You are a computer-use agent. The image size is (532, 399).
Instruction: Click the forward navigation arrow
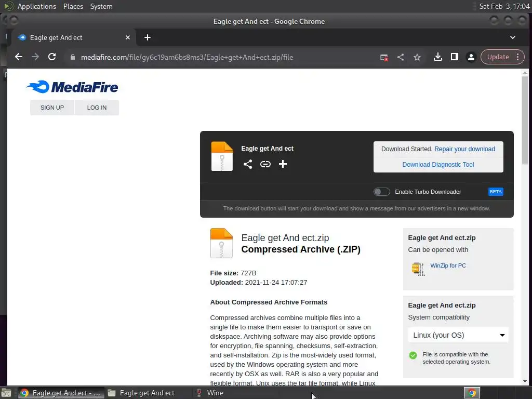[35, 57]
